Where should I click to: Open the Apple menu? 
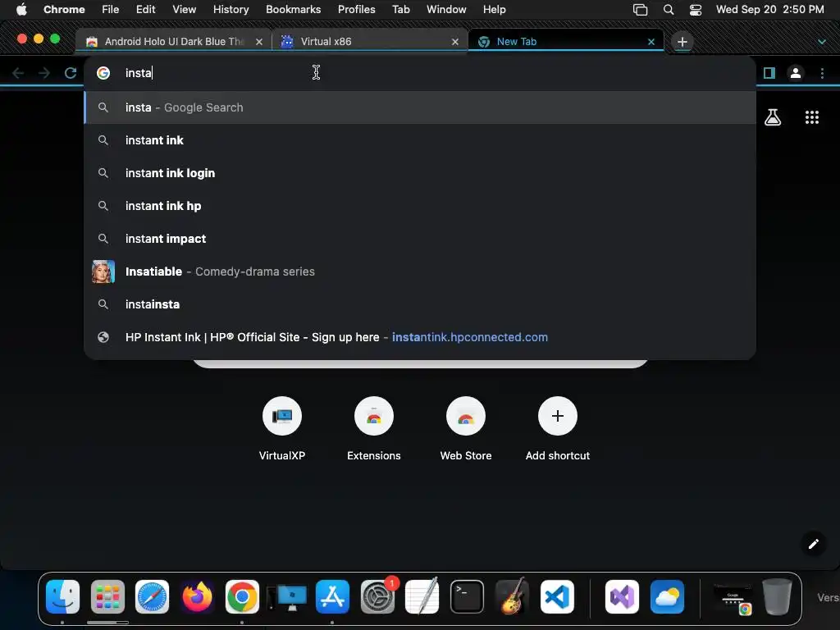coord(21,9)
